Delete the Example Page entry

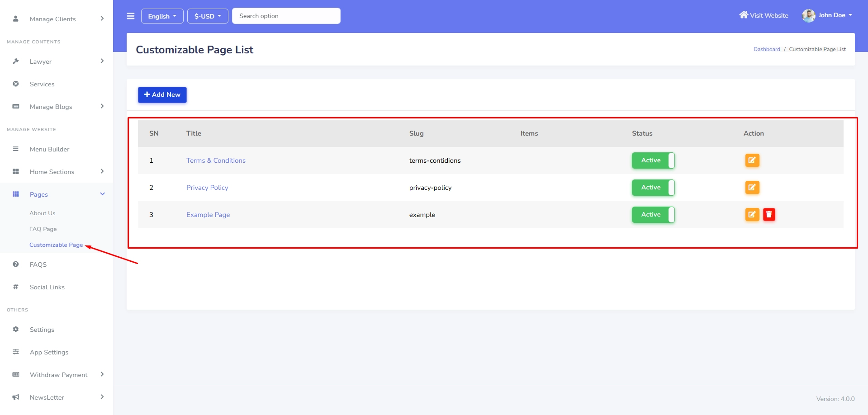769,215
